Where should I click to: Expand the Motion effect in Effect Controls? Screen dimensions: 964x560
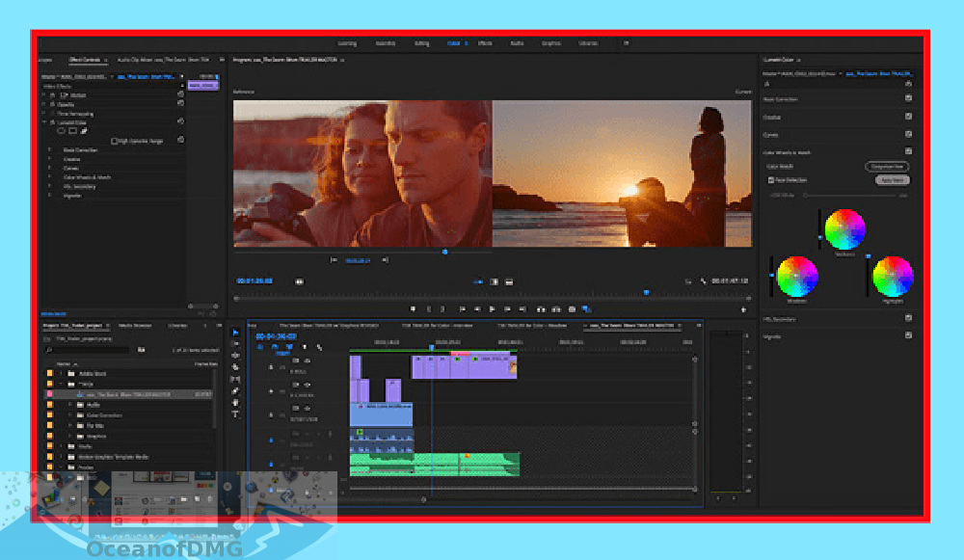(44, 94)
